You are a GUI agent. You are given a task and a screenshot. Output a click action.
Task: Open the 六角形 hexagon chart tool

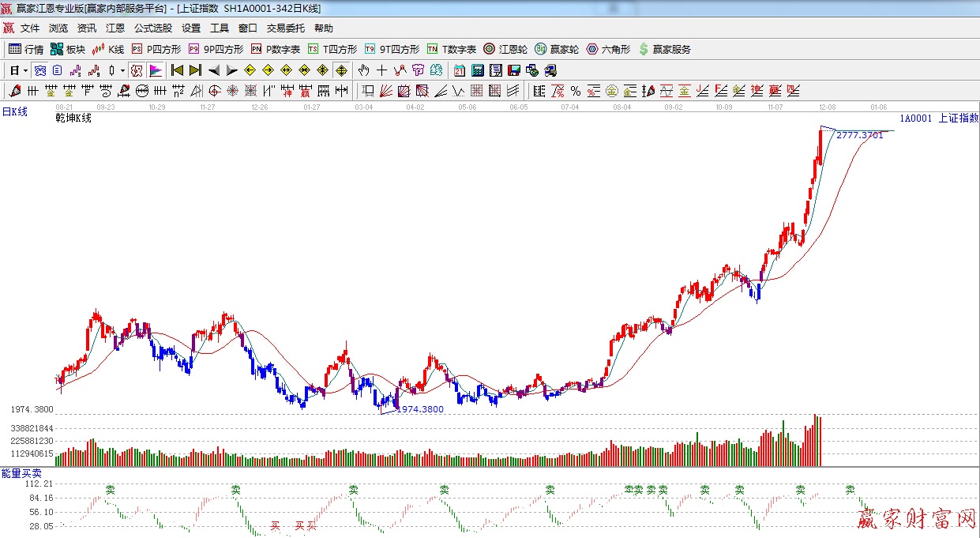click(608, 49)
